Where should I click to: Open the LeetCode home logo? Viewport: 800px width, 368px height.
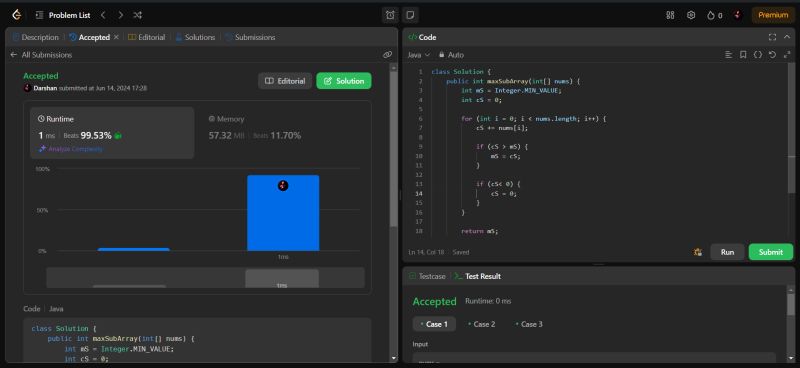click(16, 15)
